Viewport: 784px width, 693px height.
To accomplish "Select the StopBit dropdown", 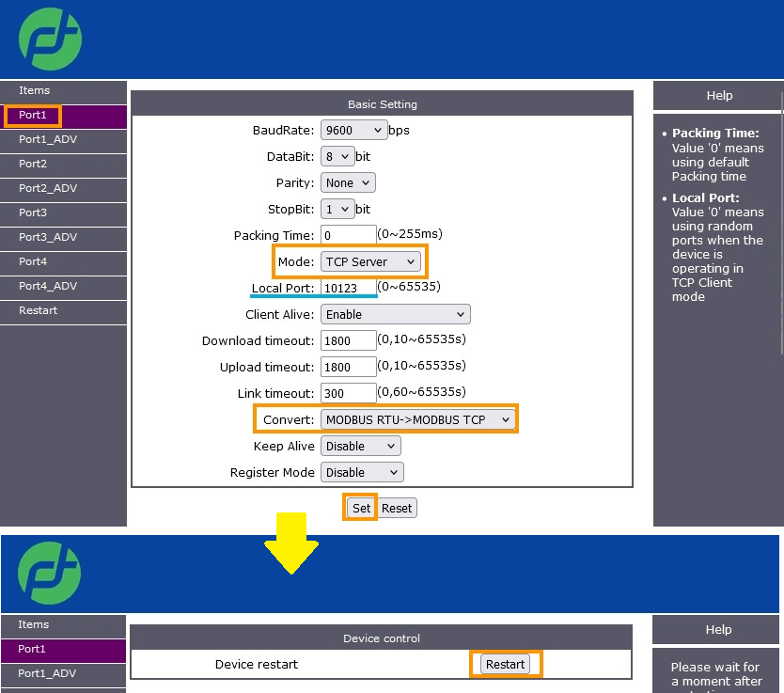I will 337,209.
